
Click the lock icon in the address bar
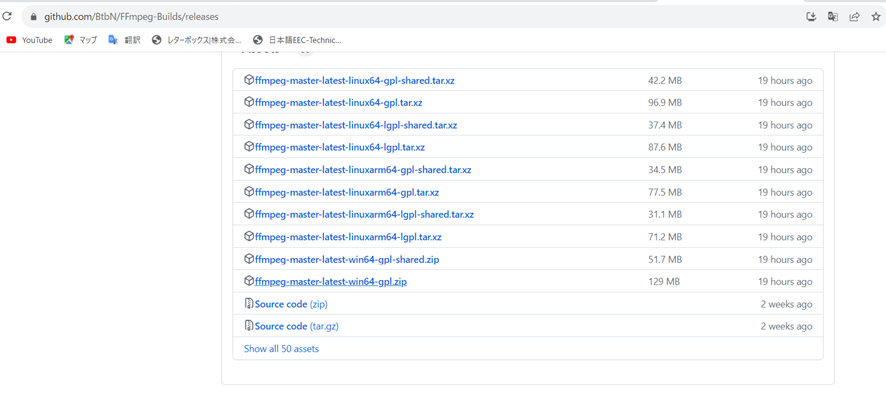click(x=33, y=17)
